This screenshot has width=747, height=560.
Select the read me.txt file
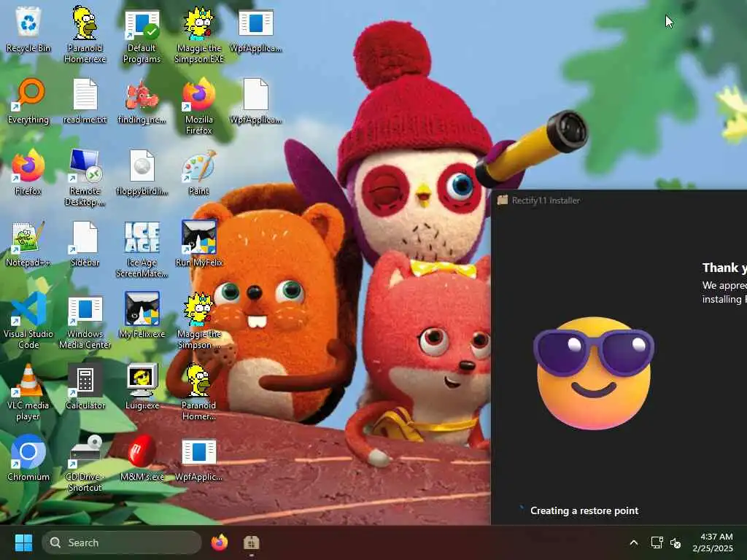[x=85, y=101]
